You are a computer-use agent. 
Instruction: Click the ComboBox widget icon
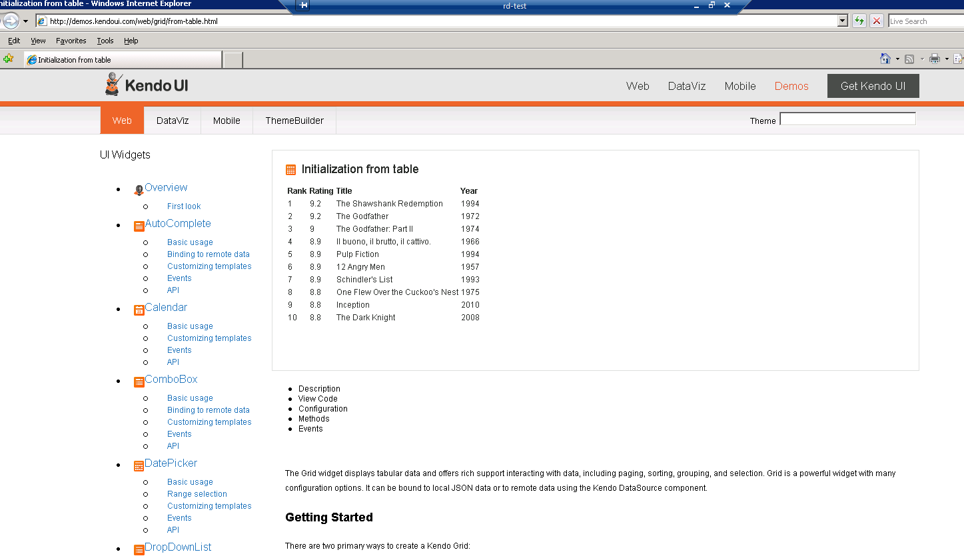click(139, 382)
